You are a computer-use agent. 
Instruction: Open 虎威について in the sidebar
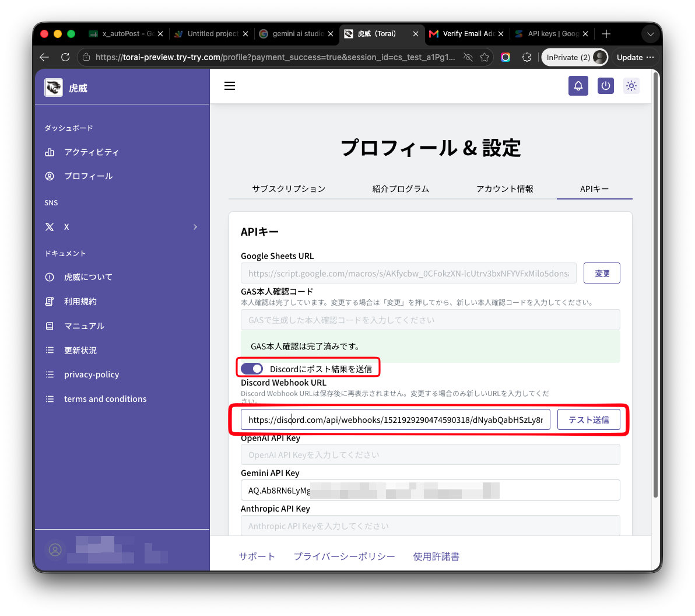tap(88, 277)
